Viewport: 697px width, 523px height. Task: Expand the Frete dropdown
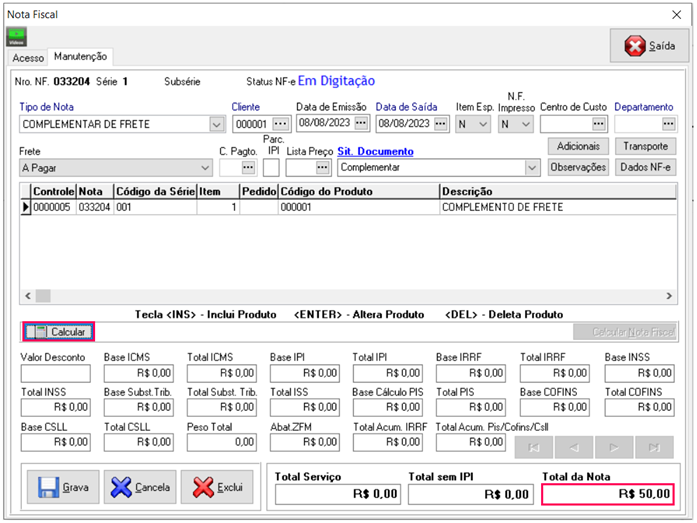[205, 168]
